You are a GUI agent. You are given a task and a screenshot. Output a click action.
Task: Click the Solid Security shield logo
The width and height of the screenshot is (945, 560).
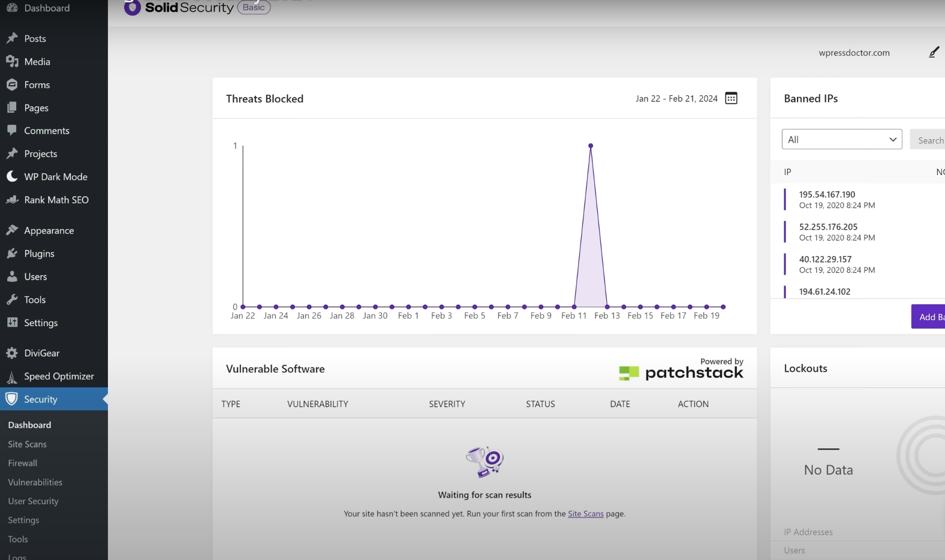click(x=132, y=8)
